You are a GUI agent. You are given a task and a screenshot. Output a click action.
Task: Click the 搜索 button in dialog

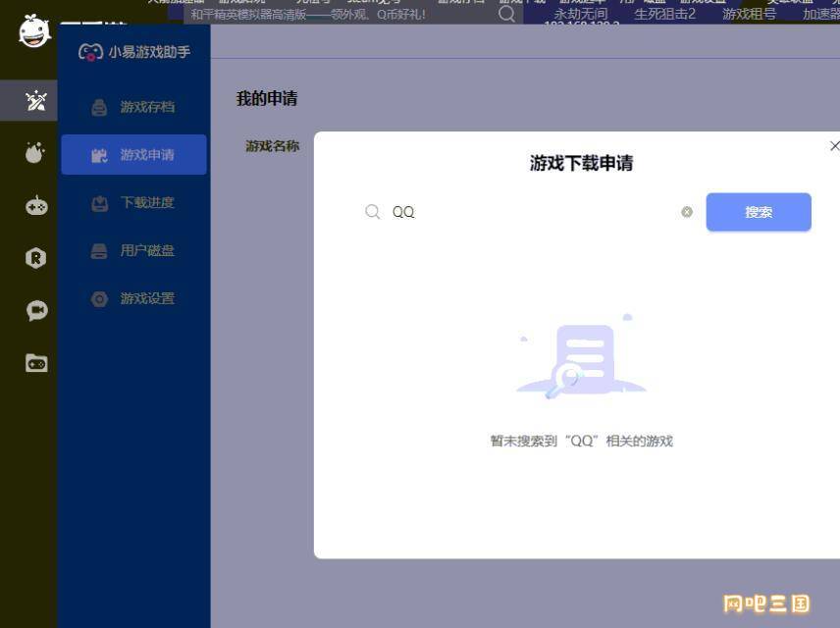(759, 212)
